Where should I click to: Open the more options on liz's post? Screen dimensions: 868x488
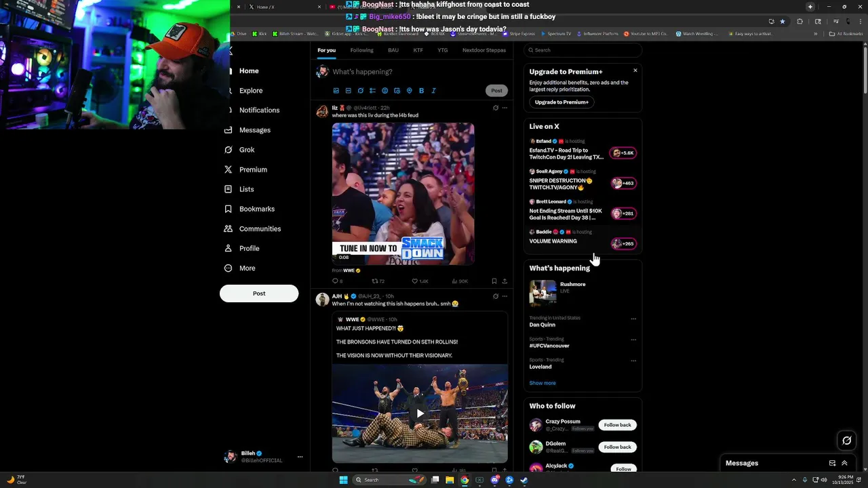(505, 108)
